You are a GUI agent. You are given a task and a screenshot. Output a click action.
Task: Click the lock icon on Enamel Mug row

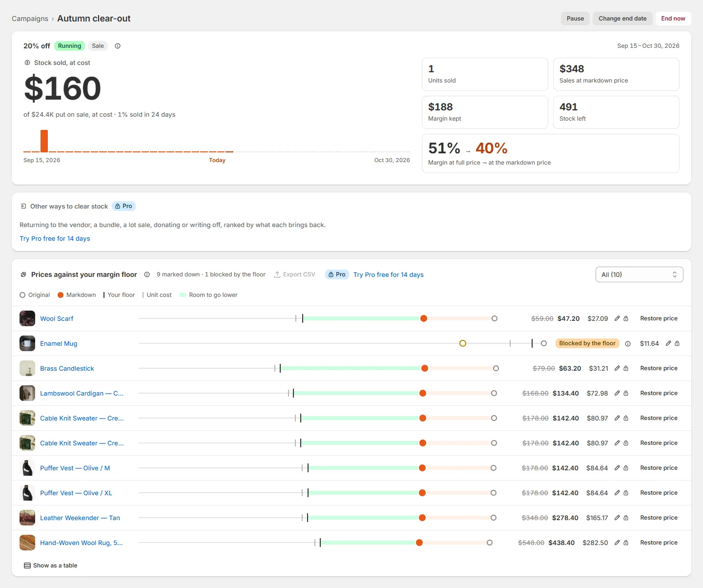point(677,343)
